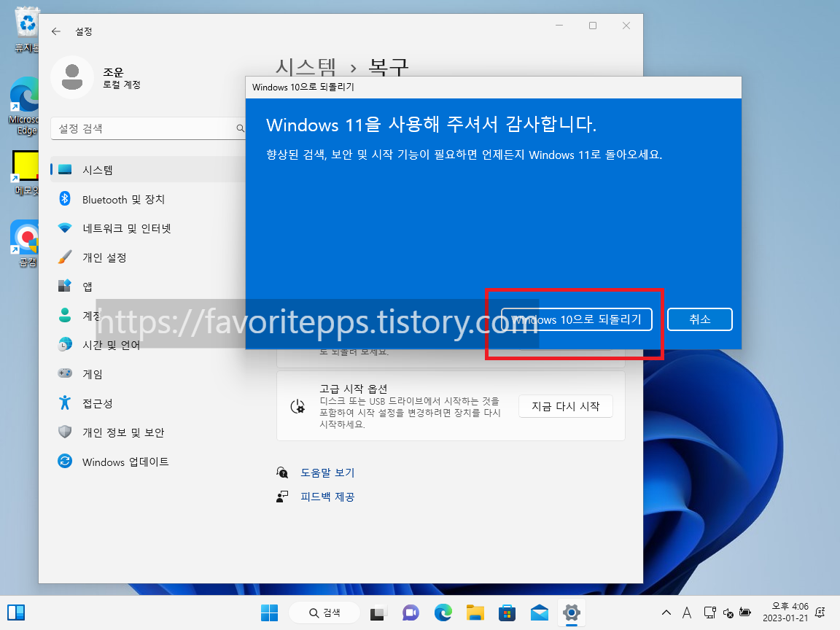Click the feedback icon beside 피드백 제공

[x=282, y=497]
